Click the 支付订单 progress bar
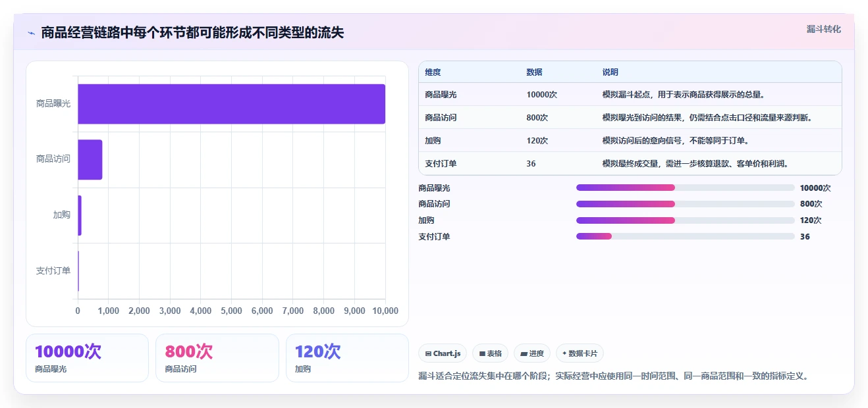 pos(686,236)
